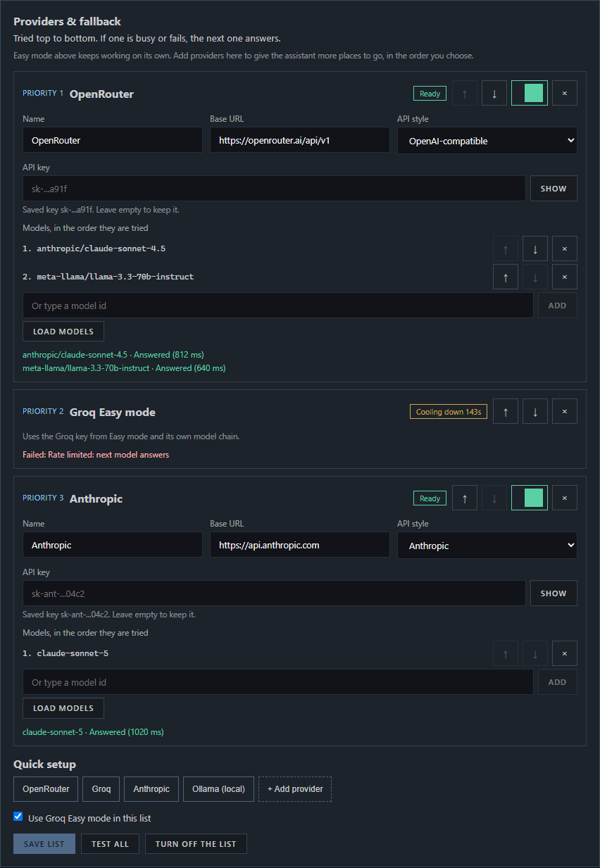Click the + Add provider button
The width and height of the screenshot is (600, 868).
tap(295, 789)
